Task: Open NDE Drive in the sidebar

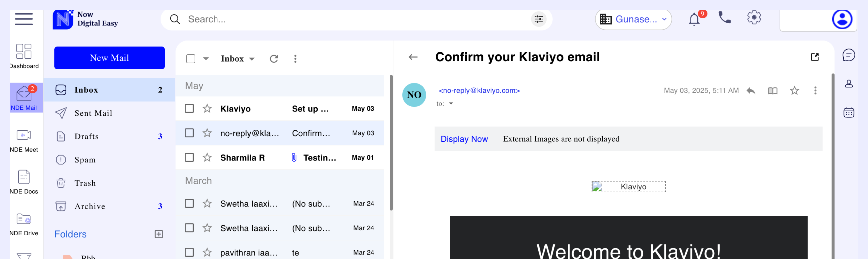Action: (24, 224)
